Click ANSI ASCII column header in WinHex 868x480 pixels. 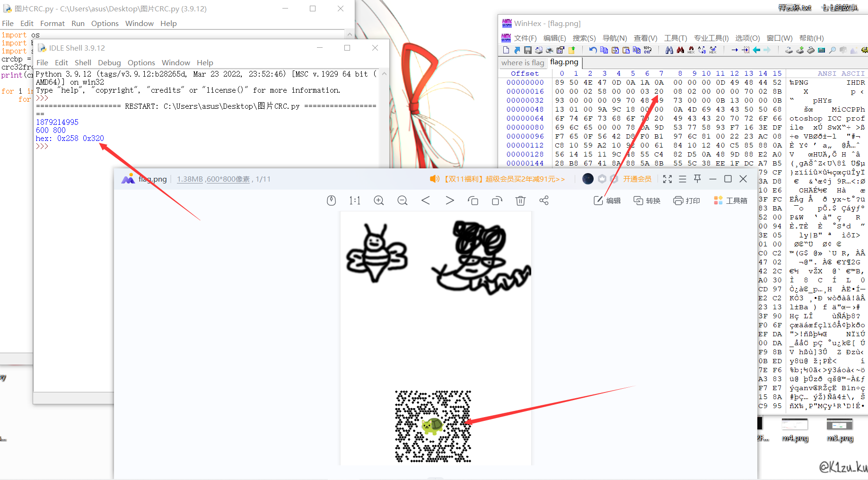[x=841, y=73]
